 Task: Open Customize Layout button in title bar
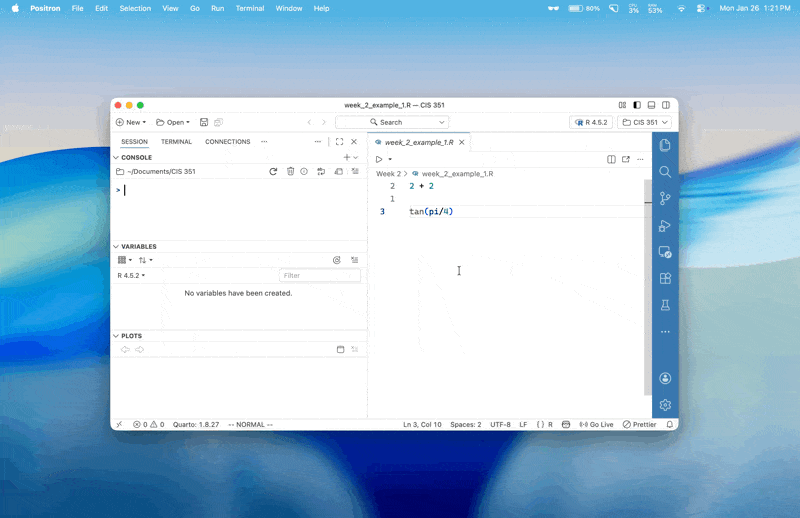coord(622,105)
